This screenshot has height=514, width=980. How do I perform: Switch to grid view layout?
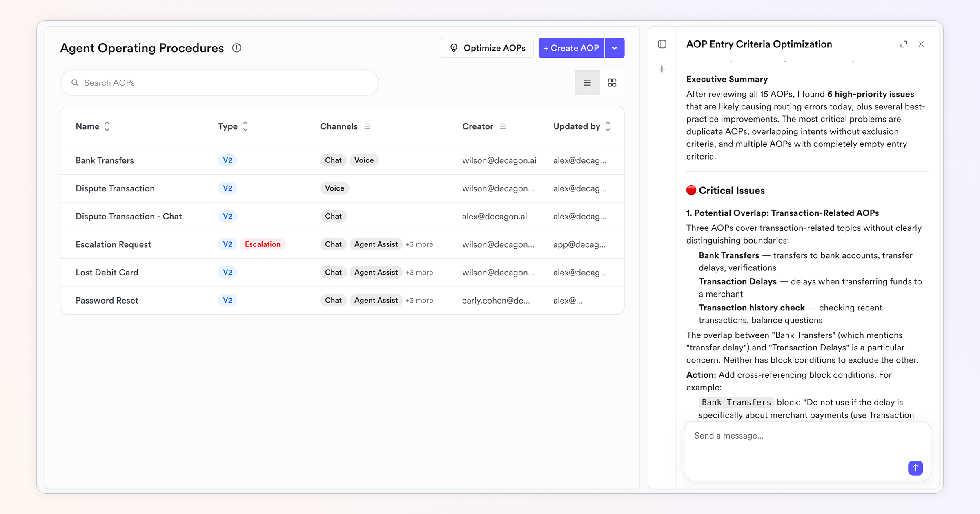pyautogui.click(x=612, y=83)
